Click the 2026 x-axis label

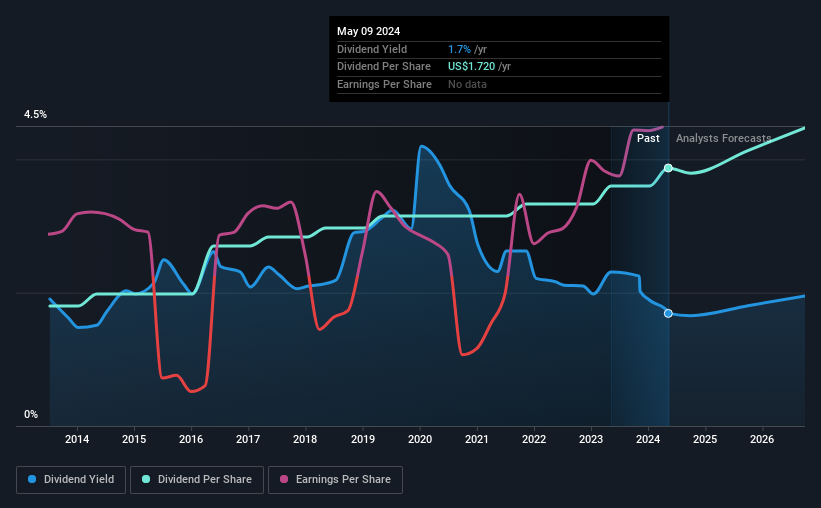click(x=762, y=439)
